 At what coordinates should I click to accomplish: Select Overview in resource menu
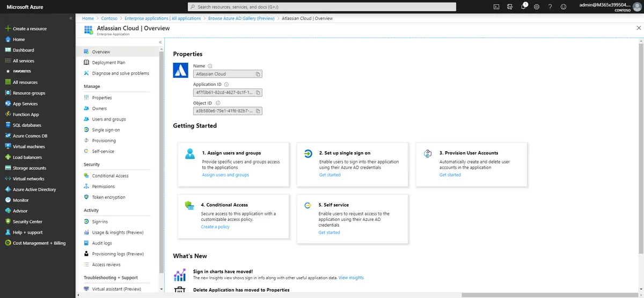click(x=118, y=52)
